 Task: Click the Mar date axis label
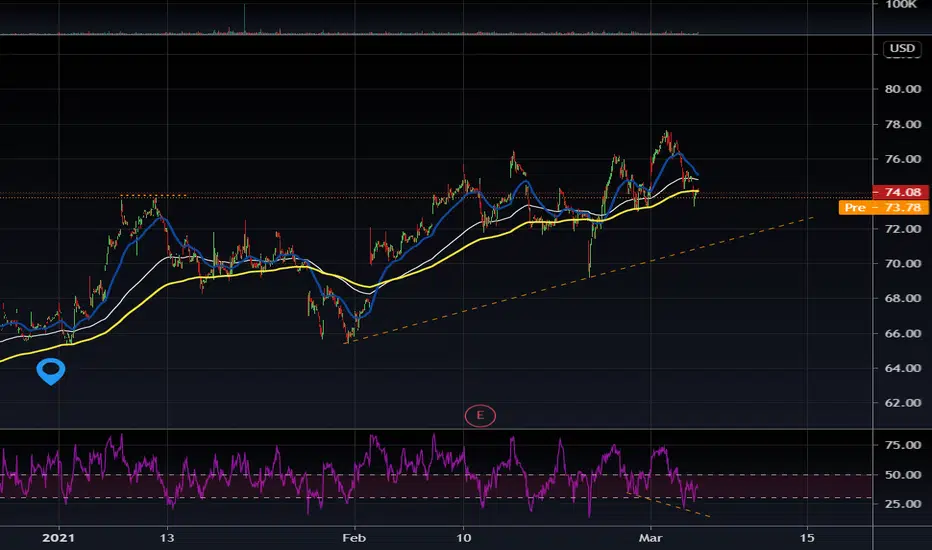click(x=650, y=538)
